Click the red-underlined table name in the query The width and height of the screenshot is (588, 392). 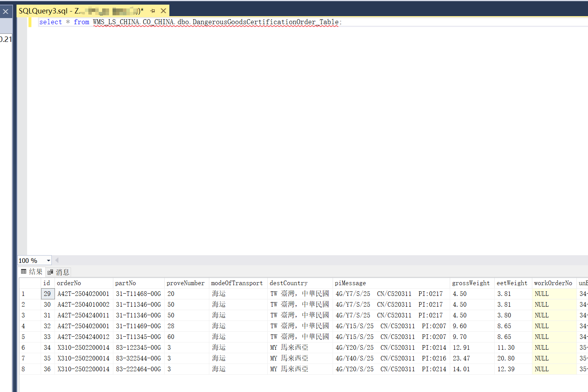[x=215, y=22]
